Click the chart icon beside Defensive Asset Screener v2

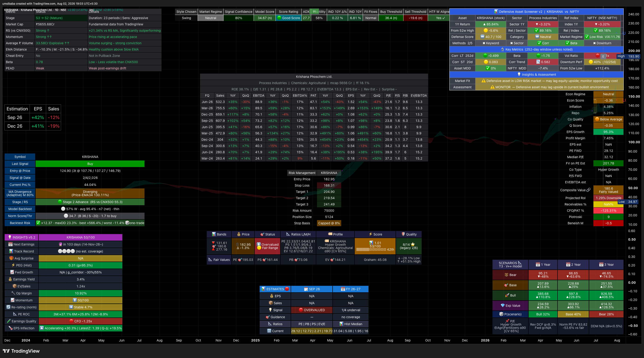click(496, 12)
